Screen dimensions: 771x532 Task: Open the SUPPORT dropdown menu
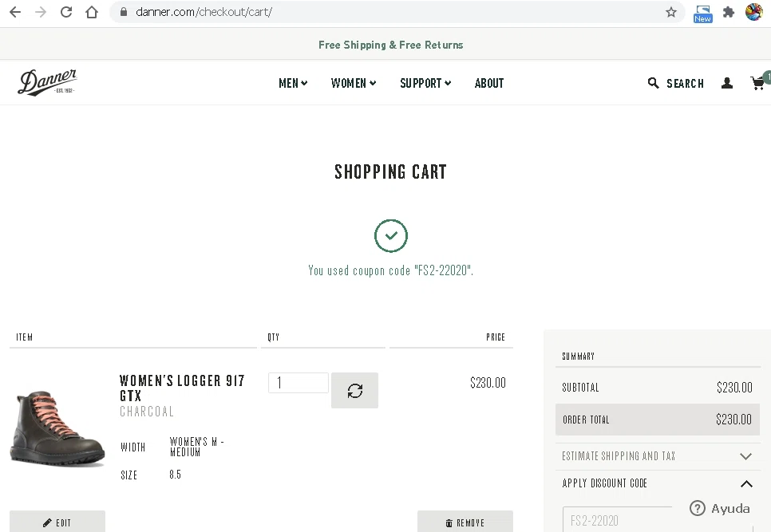click(x=425, y=83)
